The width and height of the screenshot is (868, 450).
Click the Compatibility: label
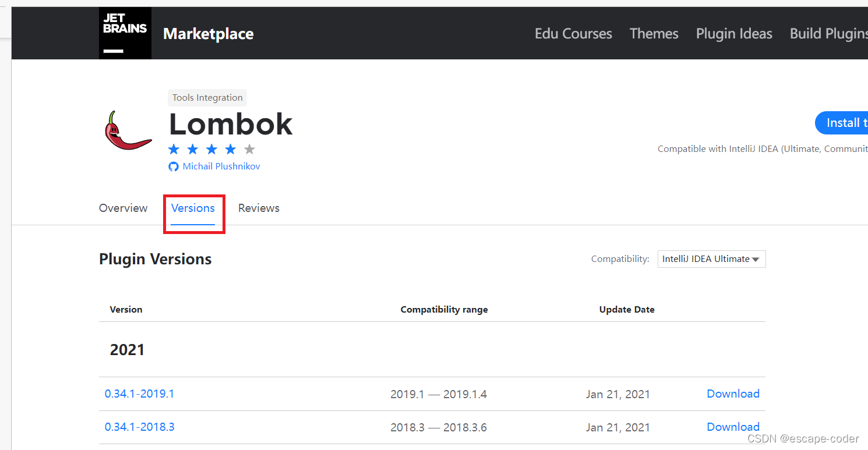[620, 259]
